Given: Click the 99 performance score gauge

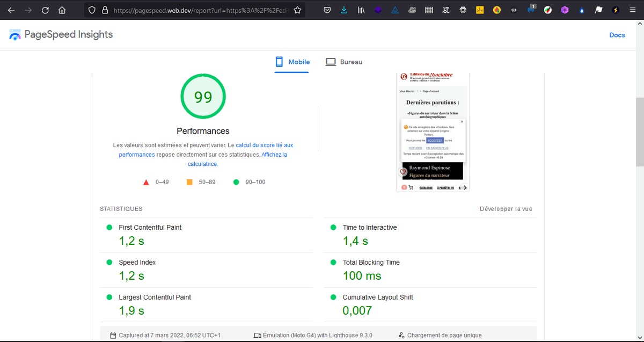Looking at the screenshot, I should point(203,97).
